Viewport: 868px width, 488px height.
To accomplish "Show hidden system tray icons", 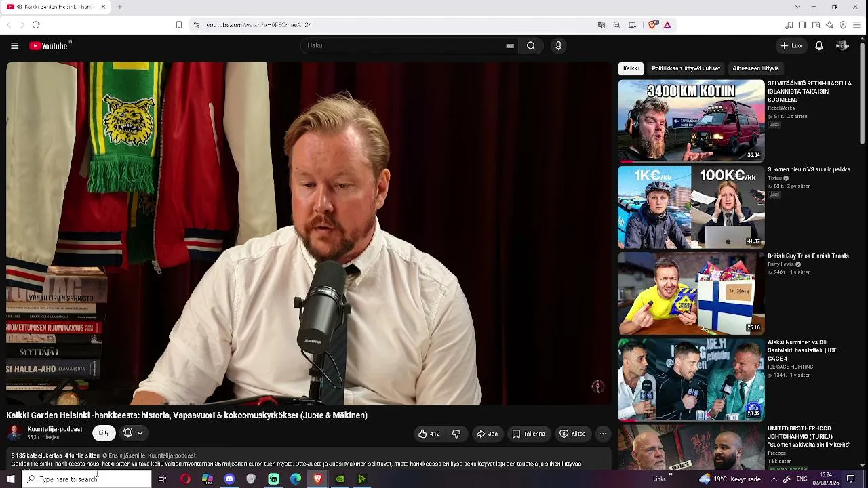I will 774,479.
